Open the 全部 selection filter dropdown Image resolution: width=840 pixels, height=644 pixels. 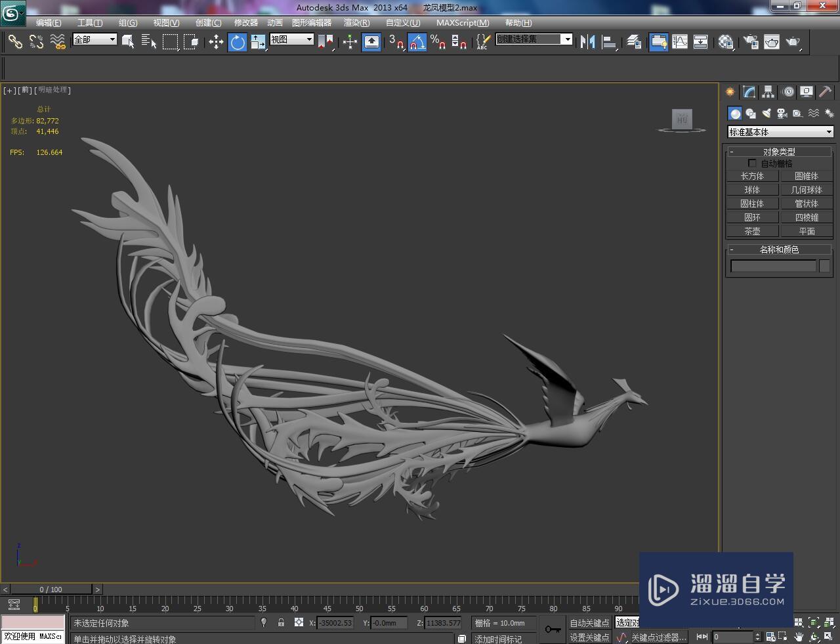coord(94,39)
